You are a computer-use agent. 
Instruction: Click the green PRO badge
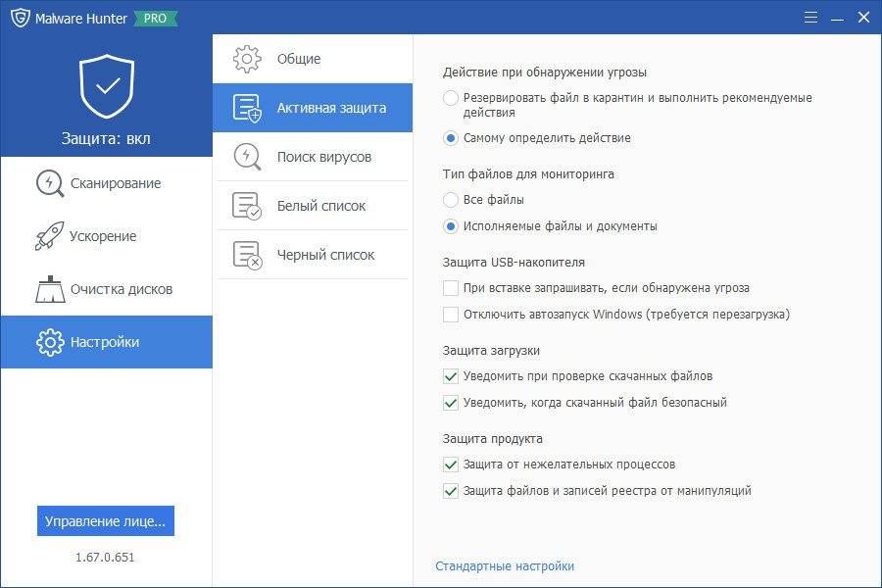point(155,18)
